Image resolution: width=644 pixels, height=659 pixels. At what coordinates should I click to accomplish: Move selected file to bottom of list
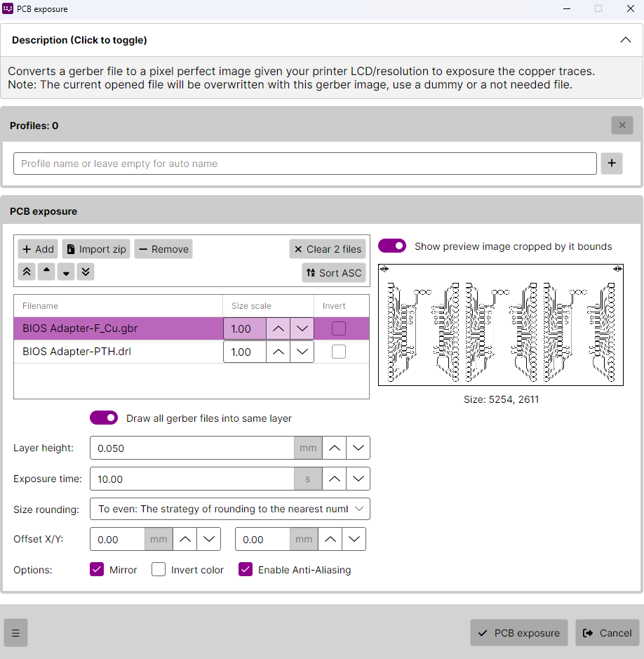click(x=86, y=272)
